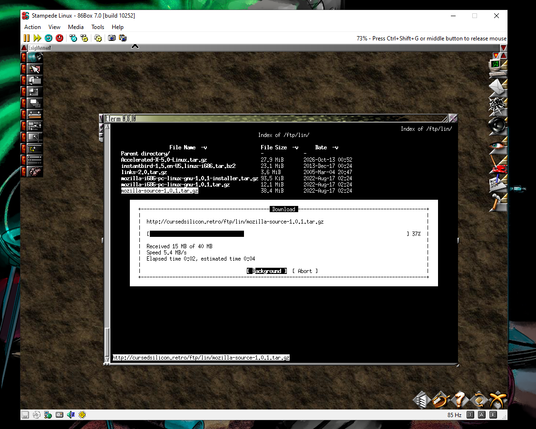The image size is (536, 429).
Task: Click the hard disk icon in status bar
Action: 59,415
